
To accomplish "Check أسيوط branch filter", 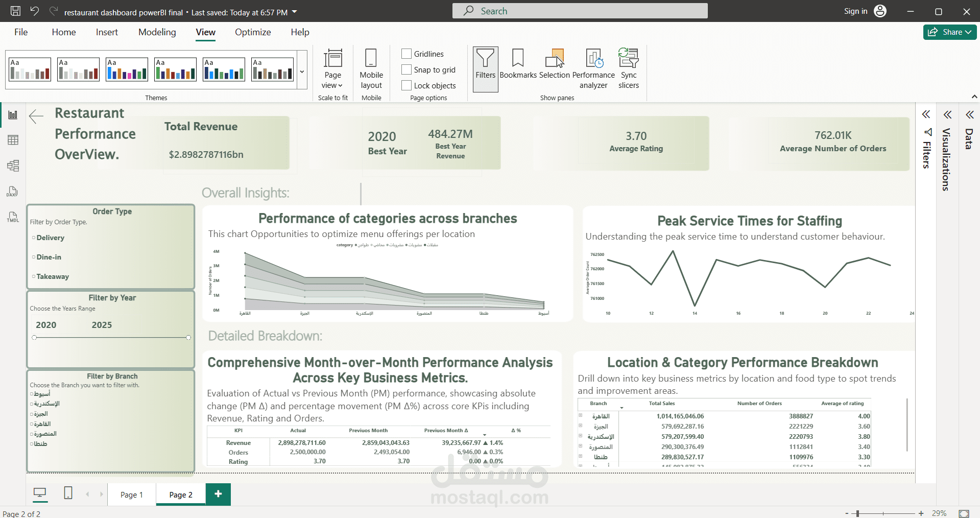I will pos(32,394).
